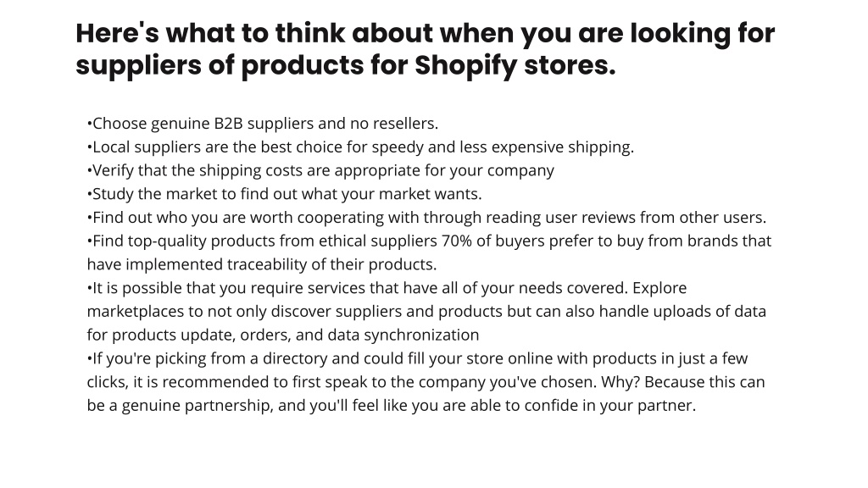Screen dimensions: 868x488
Task: Click the heading line 'suppliers of products for Shopify stores'
Action: coord(346,65)
